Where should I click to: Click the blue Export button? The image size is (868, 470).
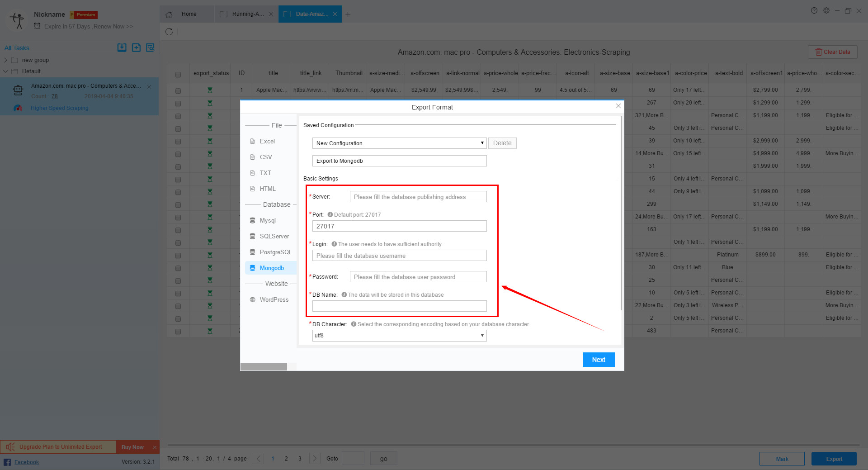click(x=834, y=459)
